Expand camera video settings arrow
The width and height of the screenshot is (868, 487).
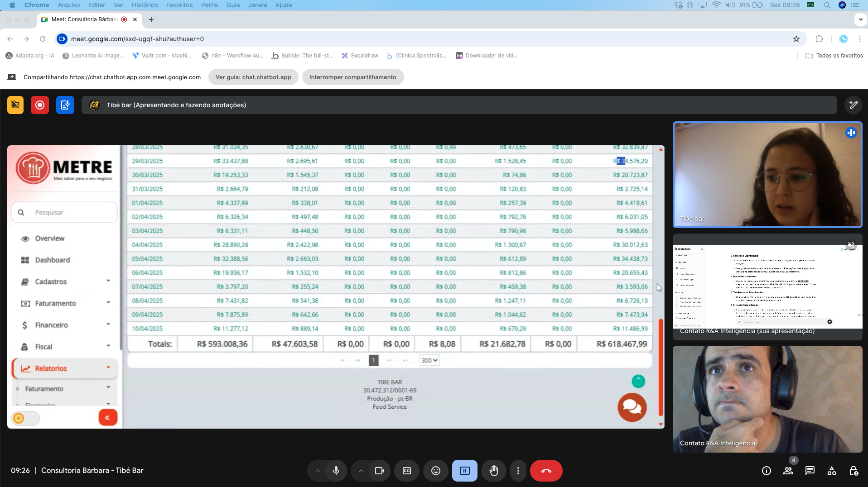coord(361,471)
